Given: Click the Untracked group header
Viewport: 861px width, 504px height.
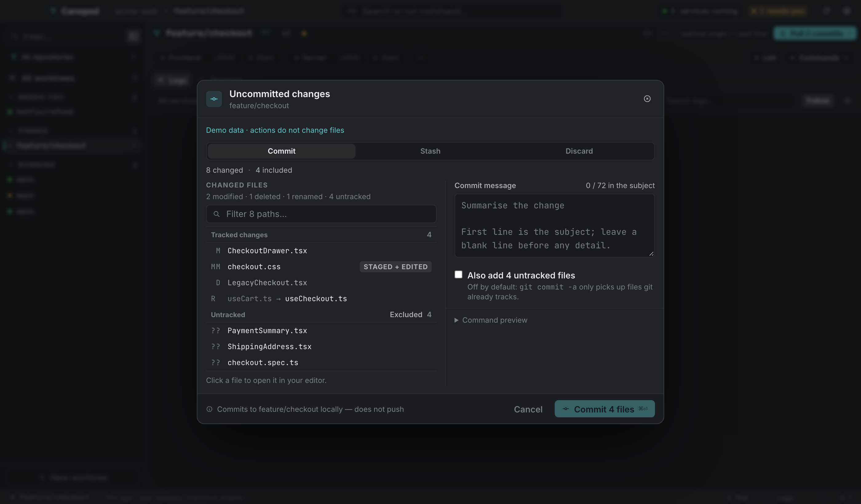Looking at the screenshot, I should [321, 314].
